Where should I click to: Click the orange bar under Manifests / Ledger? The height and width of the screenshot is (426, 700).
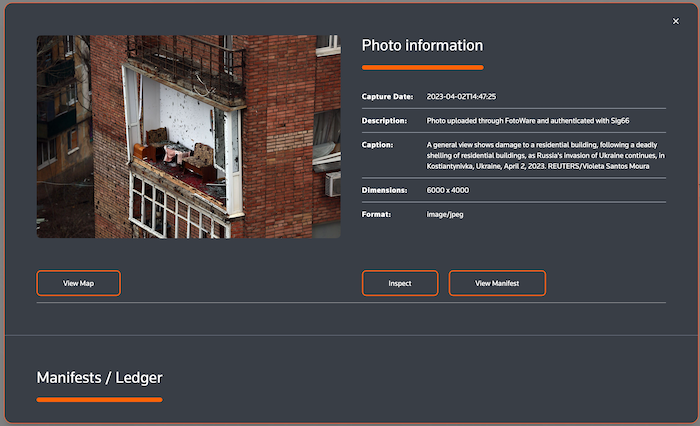coord(99,400)
